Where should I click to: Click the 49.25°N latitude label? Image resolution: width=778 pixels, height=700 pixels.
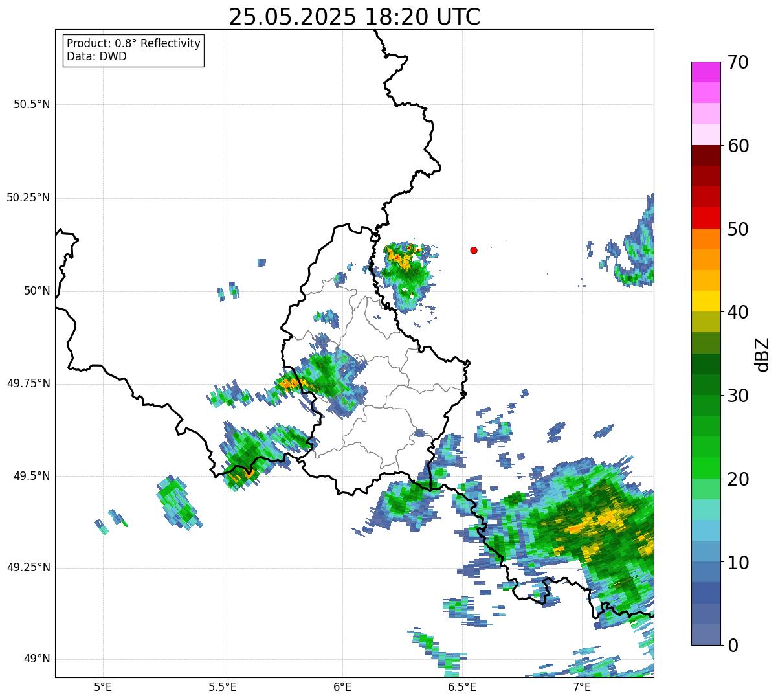coord(28,568)
